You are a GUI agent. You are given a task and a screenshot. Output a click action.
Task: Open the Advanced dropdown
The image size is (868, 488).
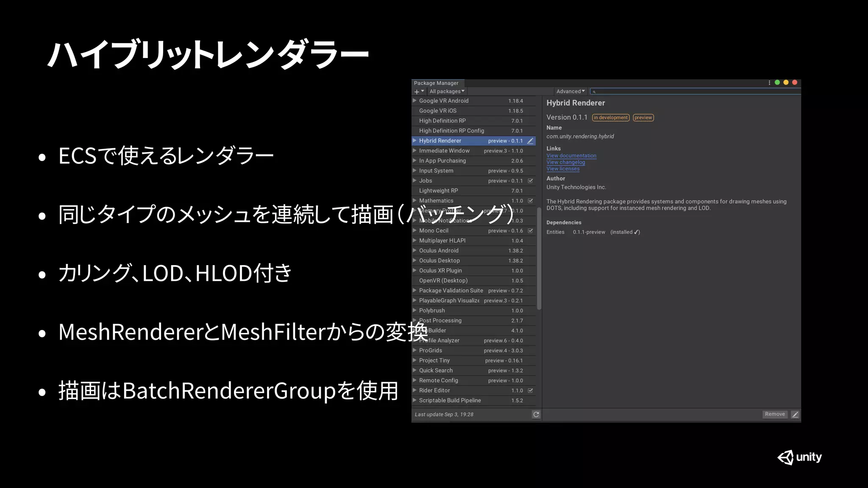(570, 91)
